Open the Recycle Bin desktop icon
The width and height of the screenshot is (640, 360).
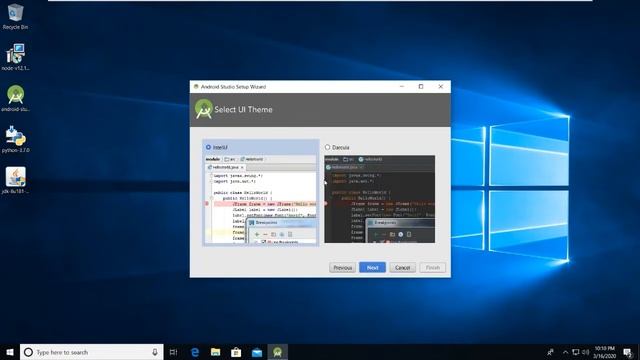pos(16,16)
